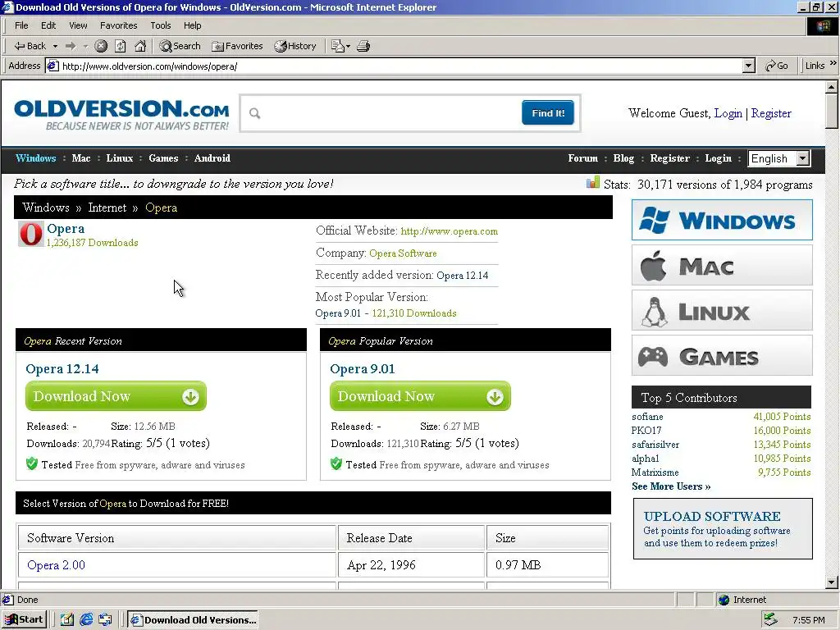
Task: Click the Back arrow toolbar button
Action: click(x=30, y=46)
